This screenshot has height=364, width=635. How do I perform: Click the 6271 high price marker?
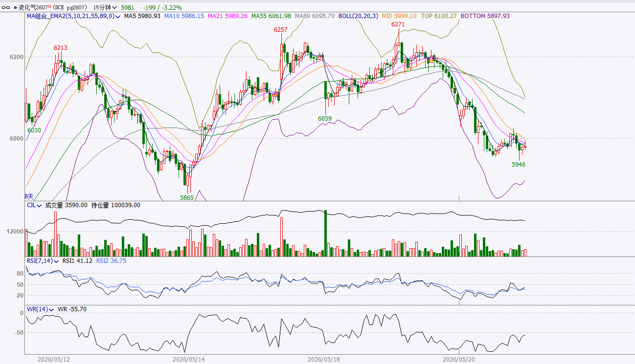click(398, 24)
